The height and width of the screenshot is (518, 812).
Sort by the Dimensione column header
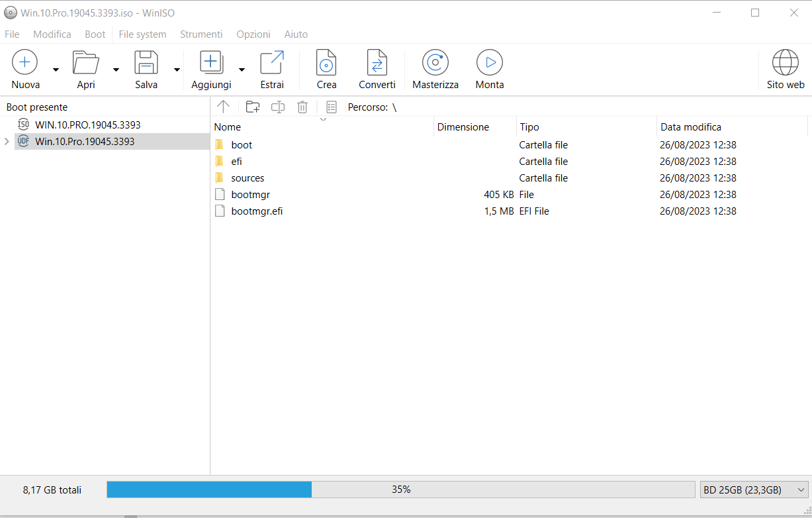click(474, 127)
